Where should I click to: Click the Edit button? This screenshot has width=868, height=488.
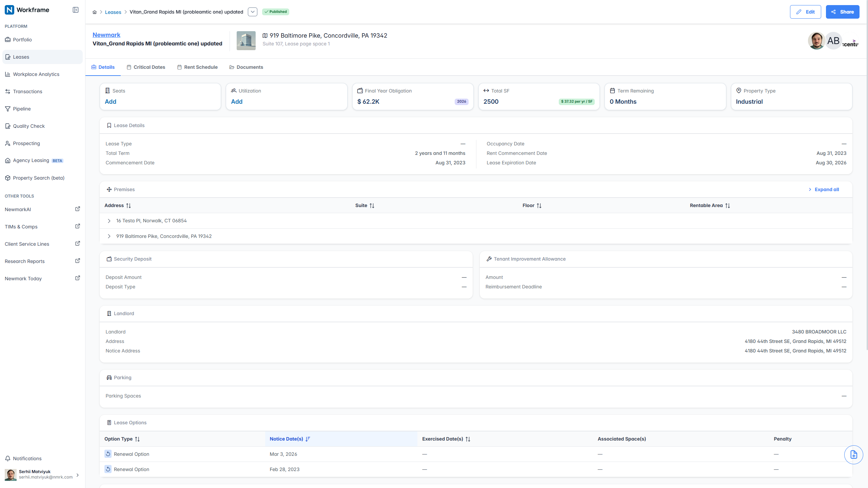tap(805, 12)
